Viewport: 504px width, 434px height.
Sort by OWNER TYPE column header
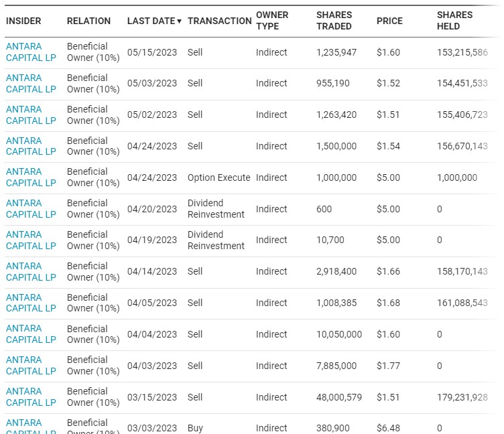pyautogui.click(x=272, y=21)
